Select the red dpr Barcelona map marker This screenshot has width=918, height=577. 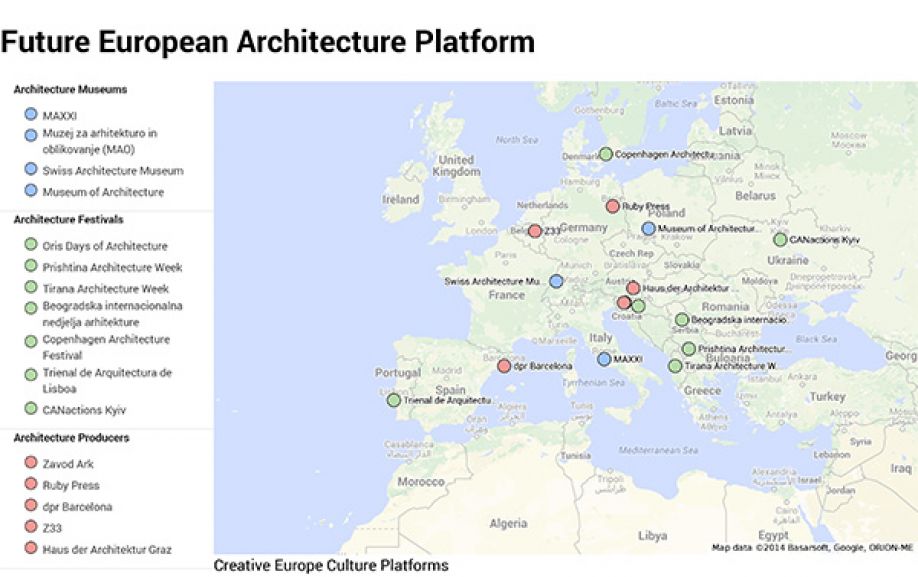point(504,366)
